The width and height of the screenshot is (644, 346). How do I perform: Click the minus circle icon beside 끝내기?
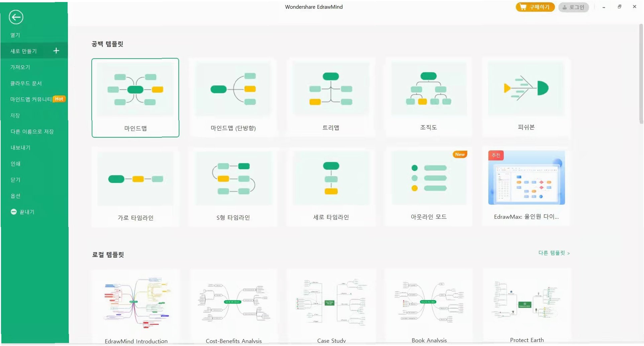click(x=14, y=212)
